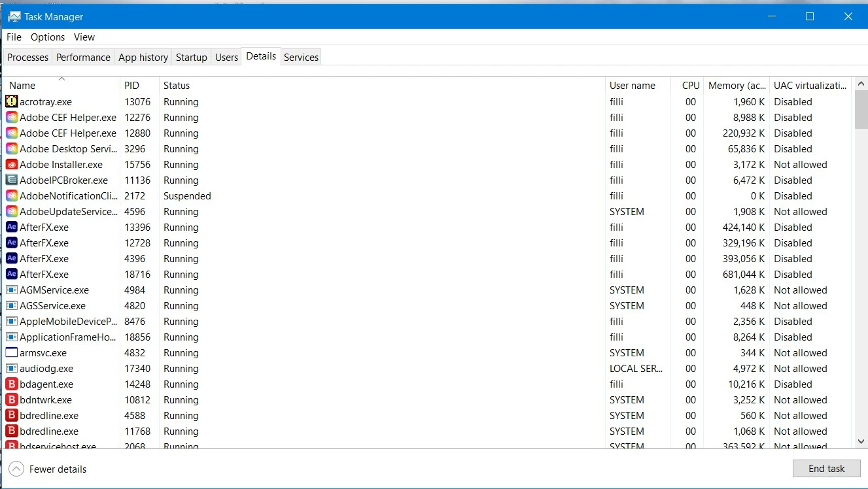Select PID 13076 cell

click(137, 102)
